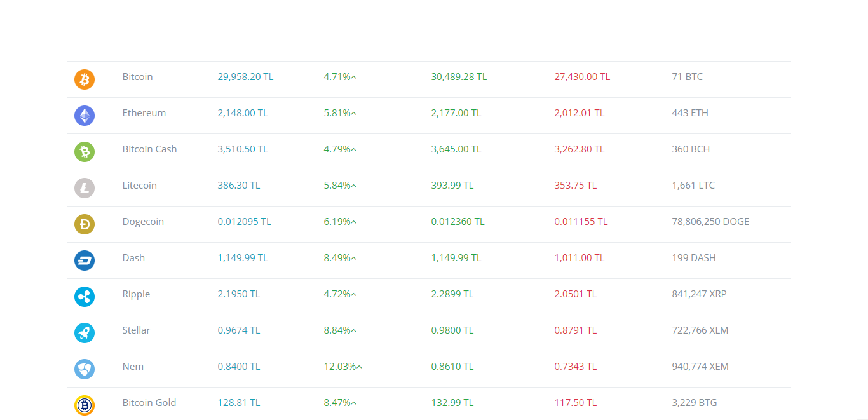Open the Ethereum coin name
Screen dimensions: 868x420
pos(144,113)
